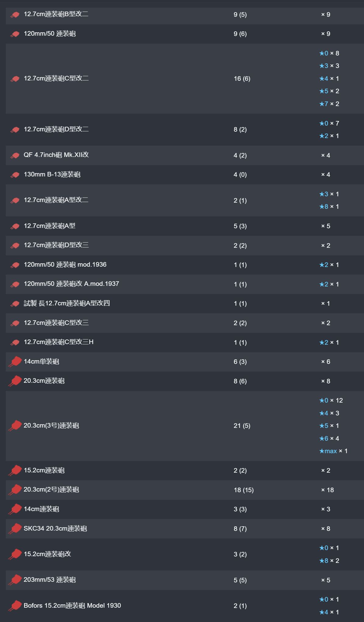Open the 12.7cm連装砲C型改二 equipment entry
The width and height of the screenshot is (364, 622).
pos(56,78)
